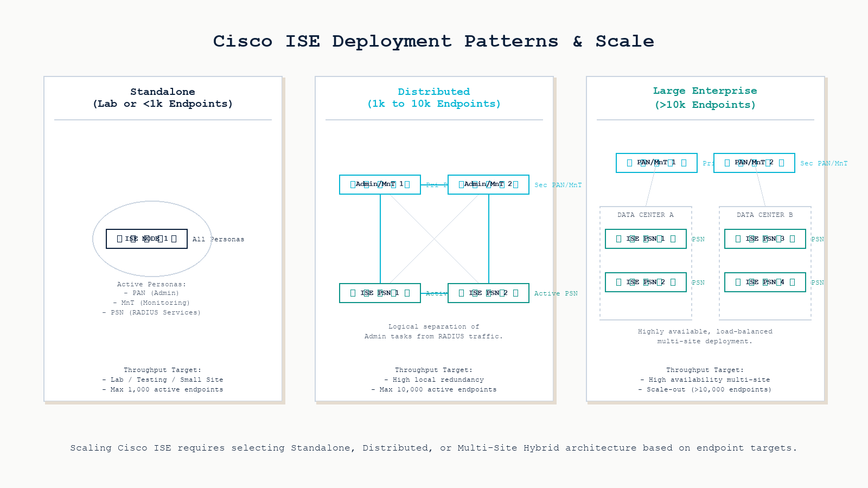Click the Distributed panel heading

pos(434,98)
